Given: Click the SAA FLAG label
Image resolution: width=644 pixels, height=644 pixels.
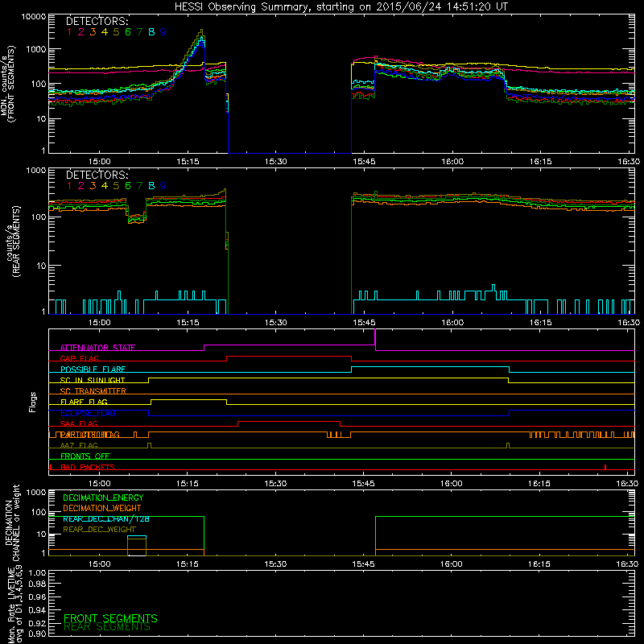Looking at the screenshot, I should point(79,424).
